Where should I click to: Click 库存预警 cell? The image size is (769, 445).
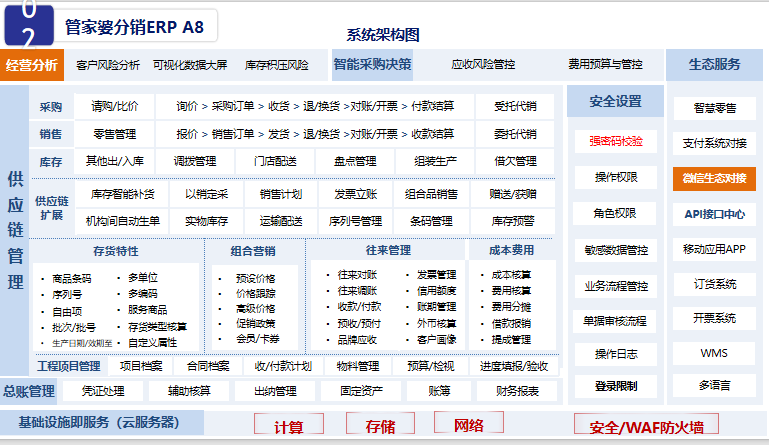[513, 221]
